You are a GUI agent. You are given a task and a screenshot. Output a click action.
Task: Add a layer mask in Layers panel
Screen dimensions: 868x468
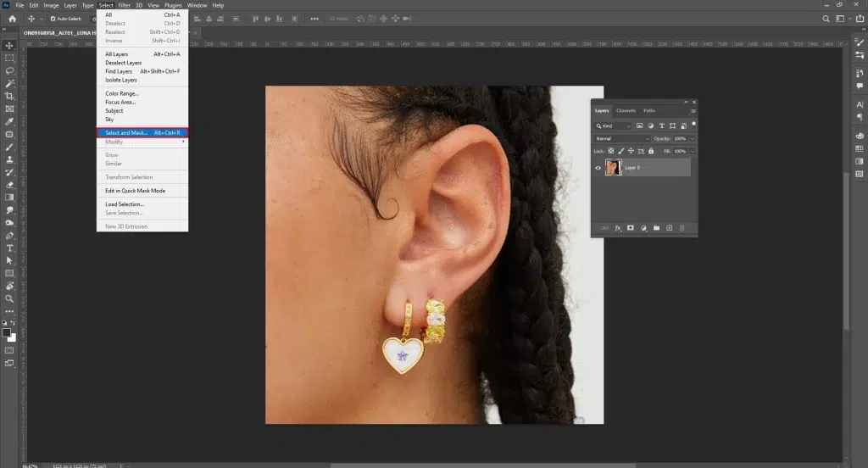coord(631,228)
